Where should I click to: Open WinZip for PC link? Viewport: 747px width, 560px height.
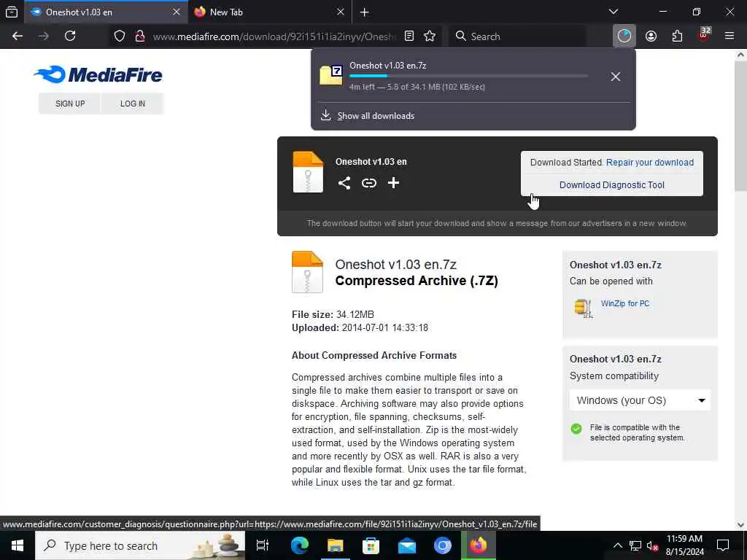click(624, 303)
